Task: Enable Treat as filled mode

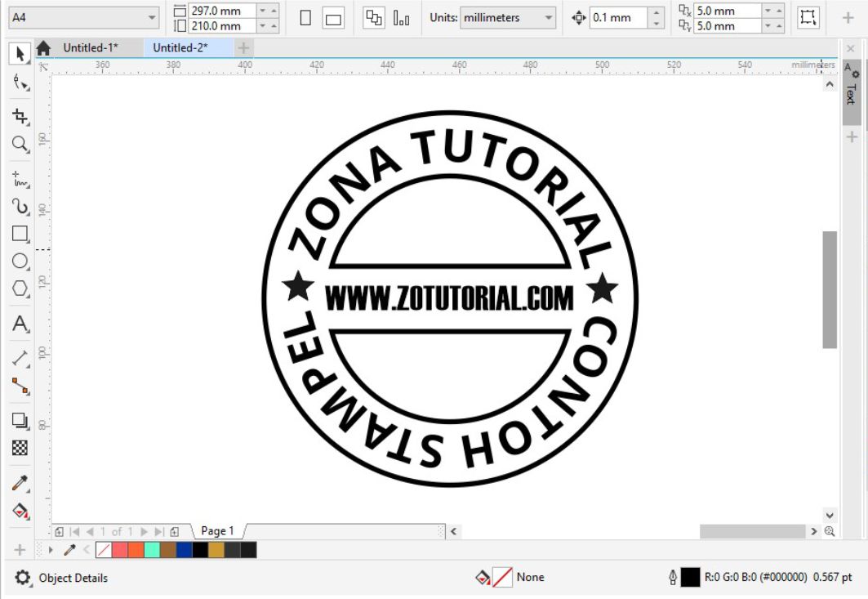Action: tap(807, 16)
